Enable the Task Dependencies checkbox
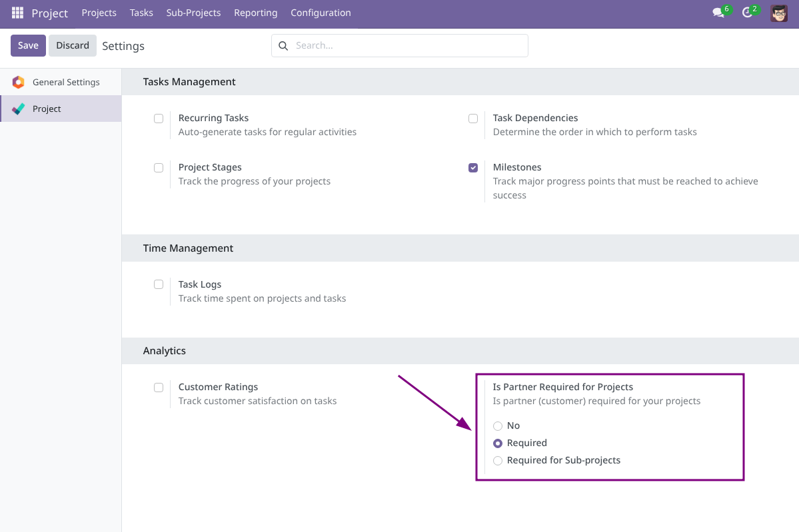The width and height of the screenshot is (799, 532). click(473, 118)
